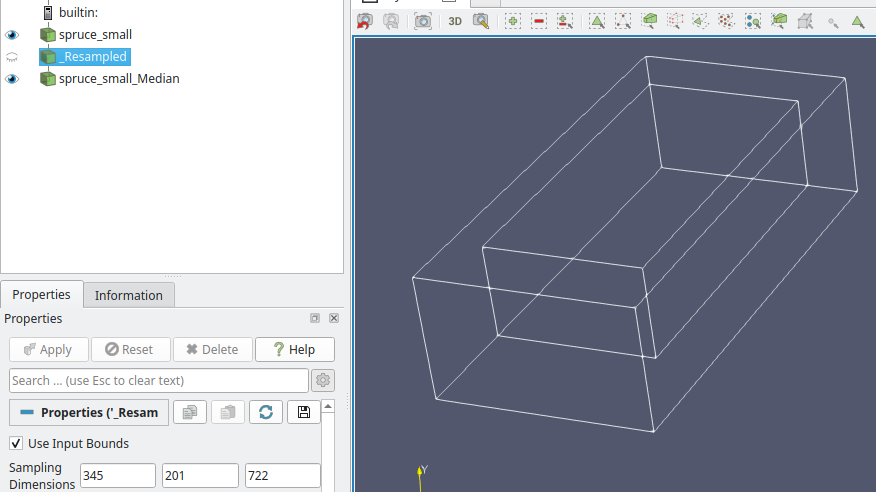Select the builtin: server item

point(78,12)
